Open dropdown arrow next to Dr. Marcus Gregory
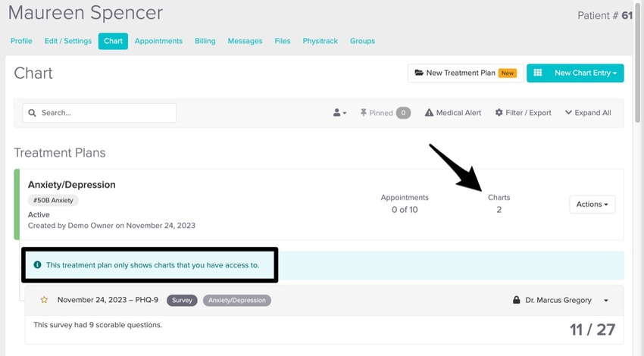The image size is (644, 356). coord(606,301)
